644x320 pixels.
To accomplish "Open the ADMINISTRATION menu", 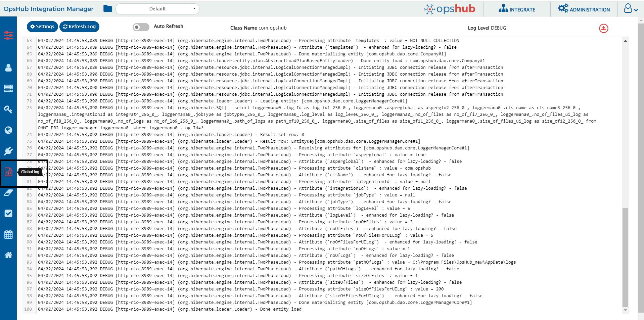I will click(584, 9).
